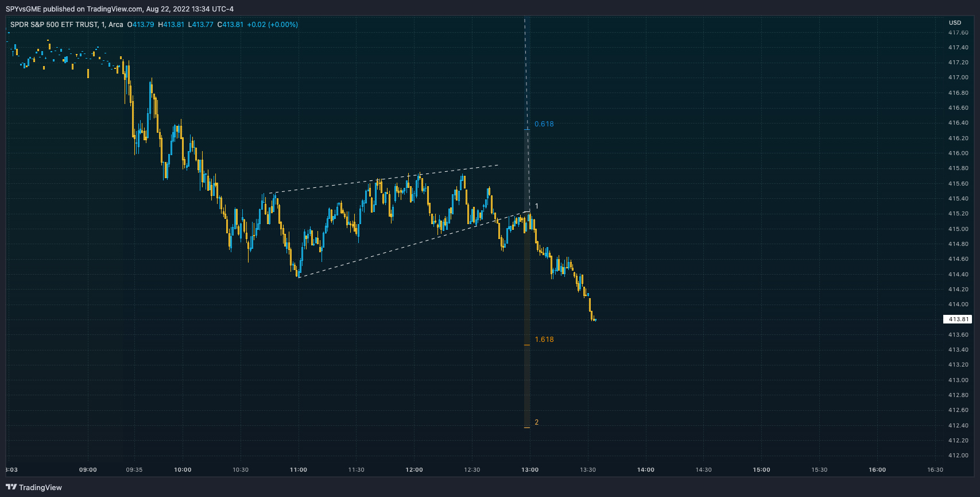Click the TradingView logo at the bottom
980x497 pixels.
click(x=34, y=487)
